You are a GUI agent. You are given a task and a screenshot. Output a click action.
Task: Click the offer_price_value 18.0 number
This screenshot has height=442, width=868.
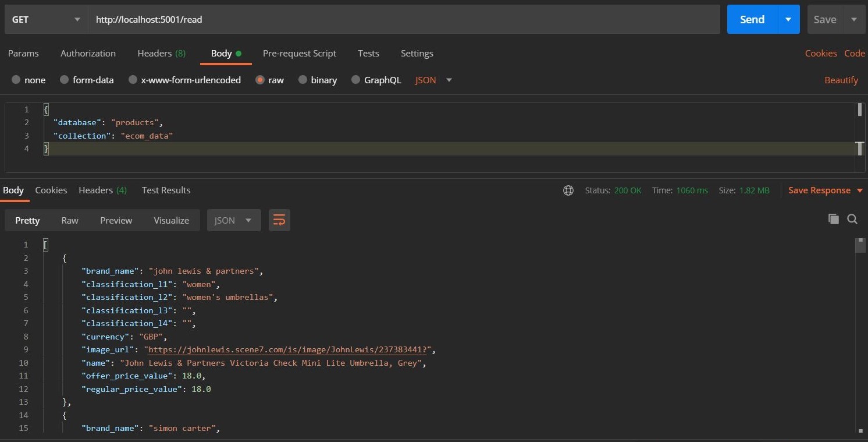(192, 376)
